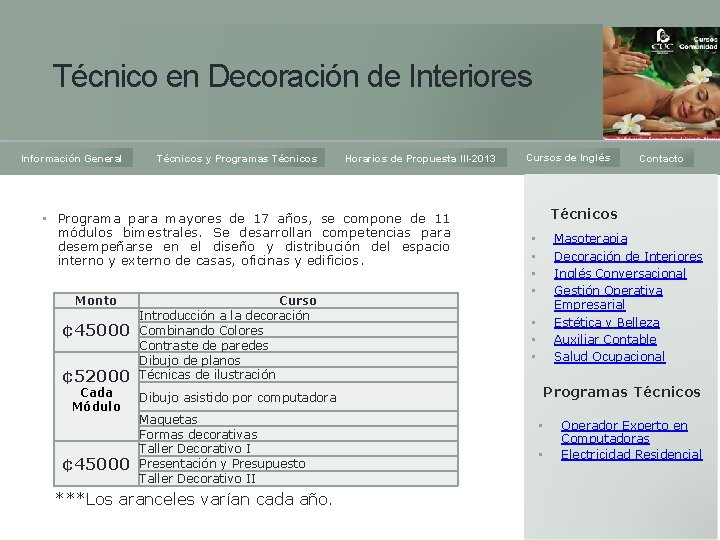The height and width of the screenshot is (540, 720).
Task: Select the Taller Decorativo II row
Action: (x=298, y=478)
